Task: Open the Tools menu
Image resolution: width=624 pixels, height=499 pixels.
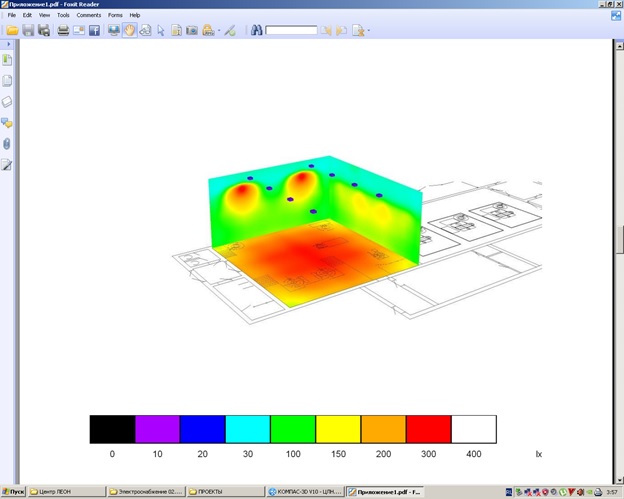Action: click(x=63, y=15)
